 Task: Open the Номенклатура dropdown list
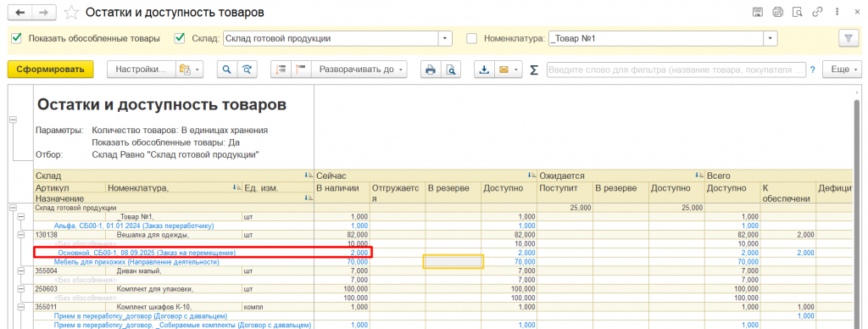coord(771,39)
